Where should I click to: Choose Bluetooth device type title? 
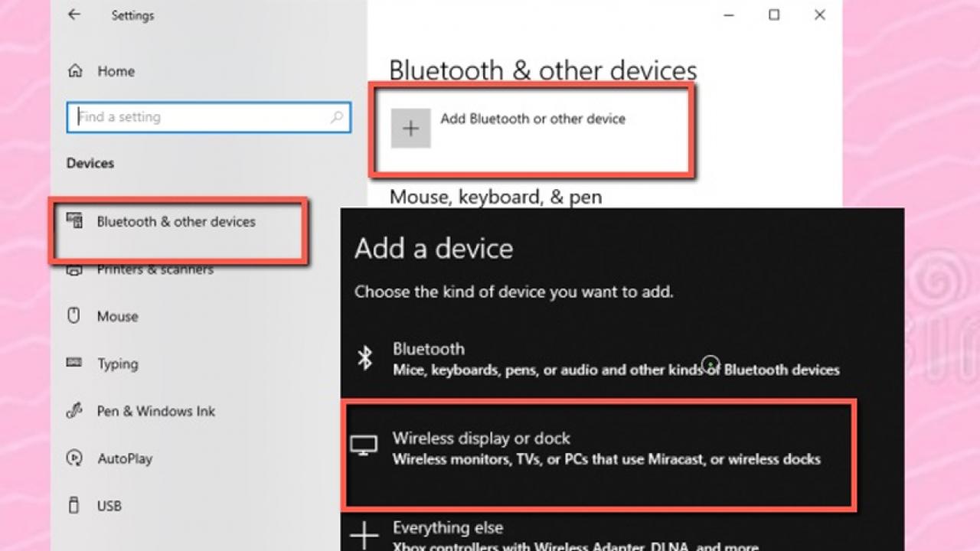pos(428,349)
